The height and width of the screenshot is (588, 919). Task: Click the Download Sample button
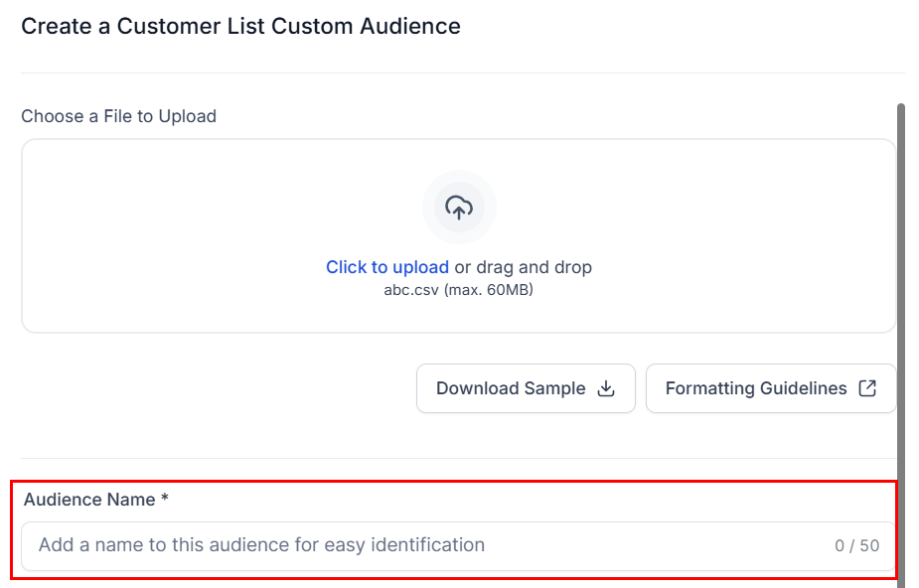[x=526, y=388]
